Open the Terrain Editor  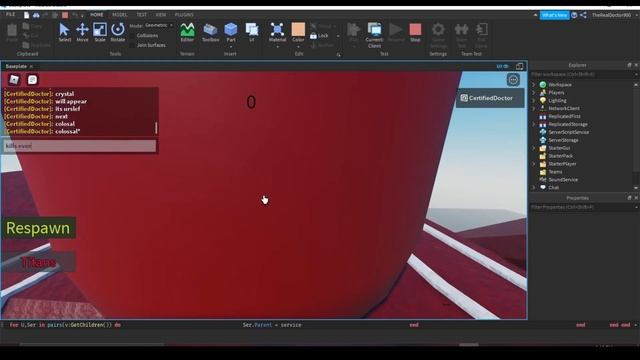click(x=187, y=33)
